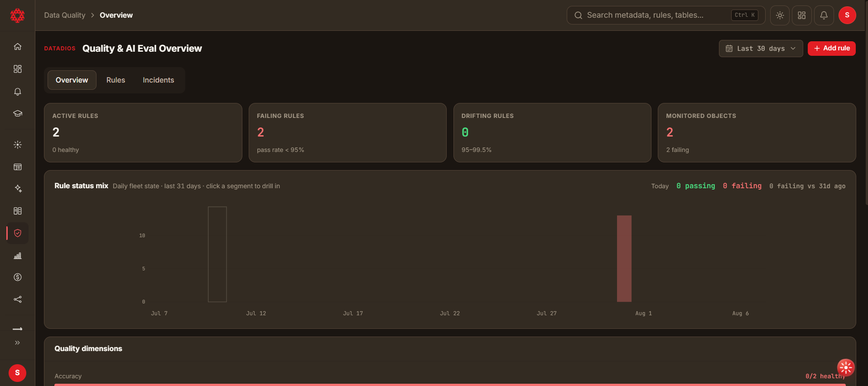Open the graduation cap icon in sidebar
This screenshot has width=868, height=386.
point(18,113)
